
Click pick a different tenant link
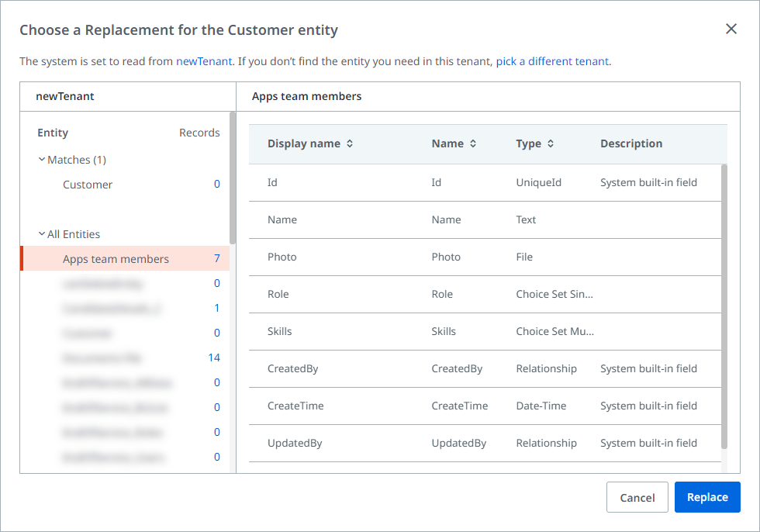tap(552, 61)
